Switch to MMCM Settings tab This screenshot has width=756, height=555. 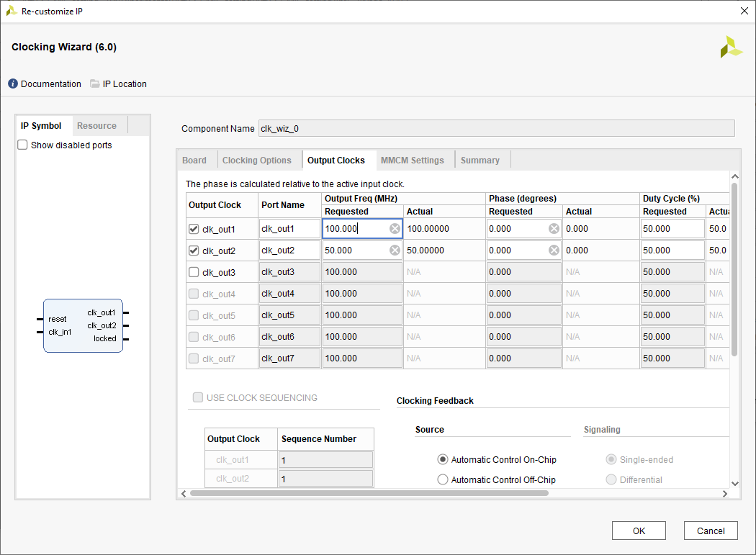[x=413, y=160]
